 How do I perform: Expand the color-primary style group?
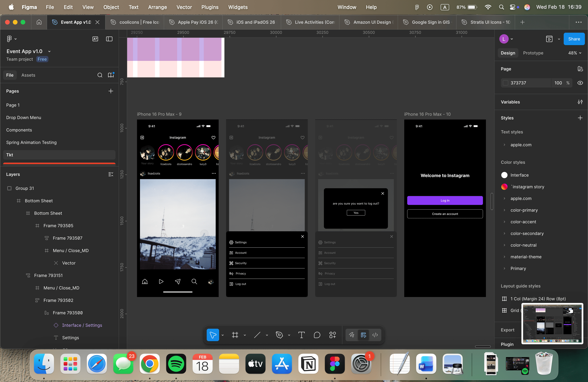coord(504,210)
